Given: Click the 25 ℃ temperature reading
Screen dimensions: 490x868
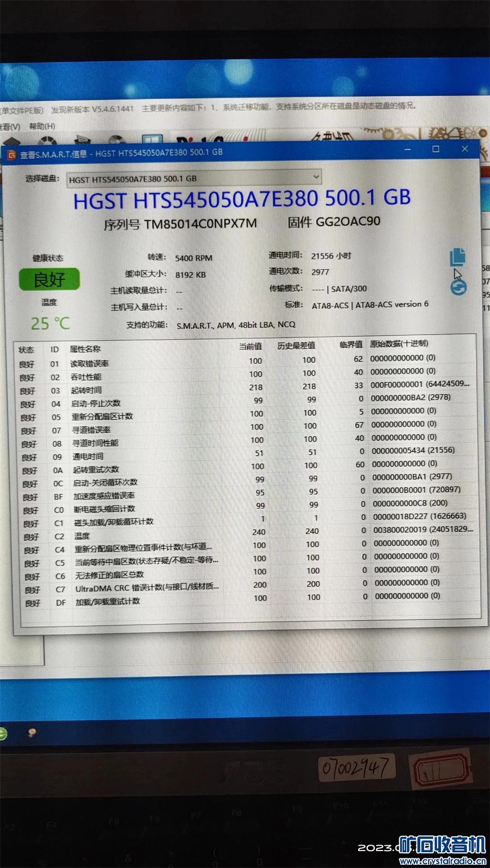Looking at the screenshot, I should click(x=50, y=323).
